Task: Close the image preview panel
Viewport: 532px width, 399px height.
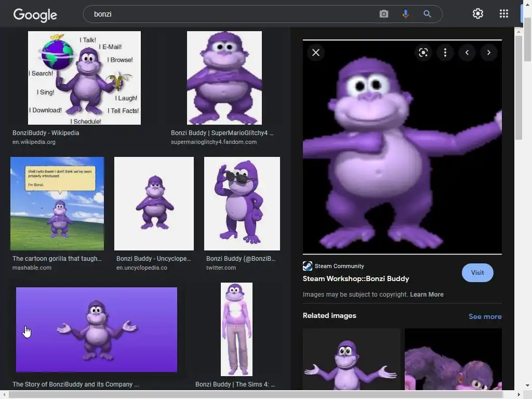Action: (316, 52)
